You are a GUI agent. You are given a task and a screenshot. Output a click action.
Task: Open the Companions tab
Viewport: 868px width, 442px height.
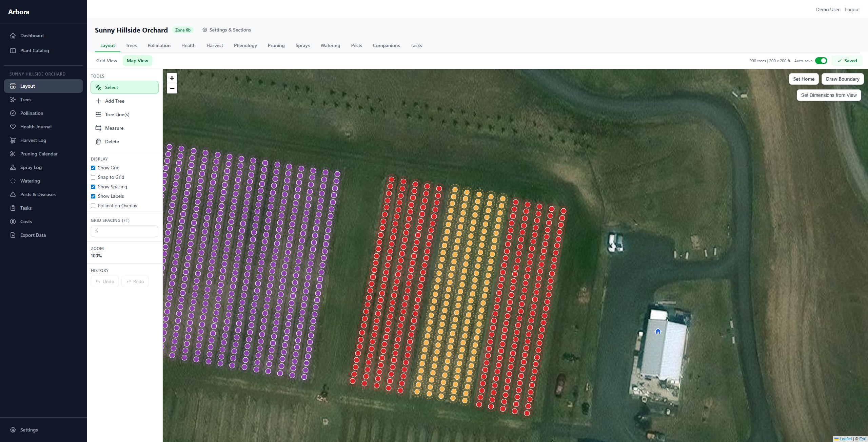386,45
